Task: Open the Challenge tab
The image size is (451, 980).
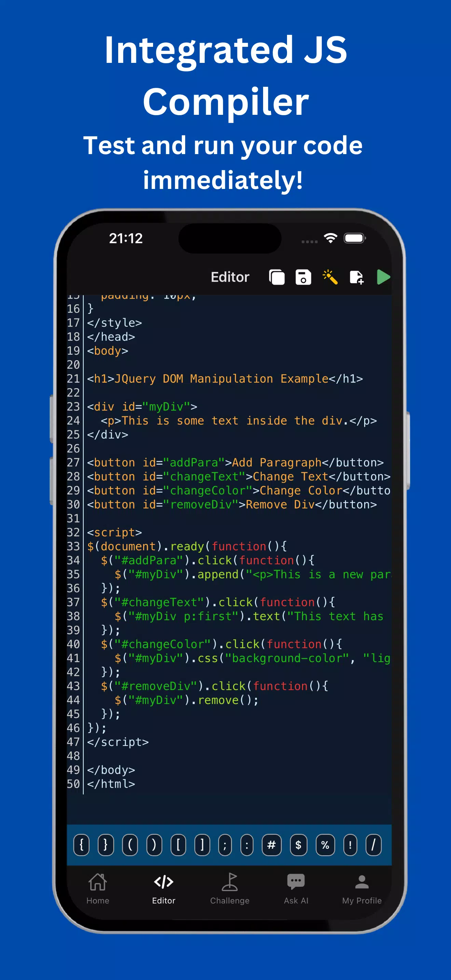Action: point(230,889)
